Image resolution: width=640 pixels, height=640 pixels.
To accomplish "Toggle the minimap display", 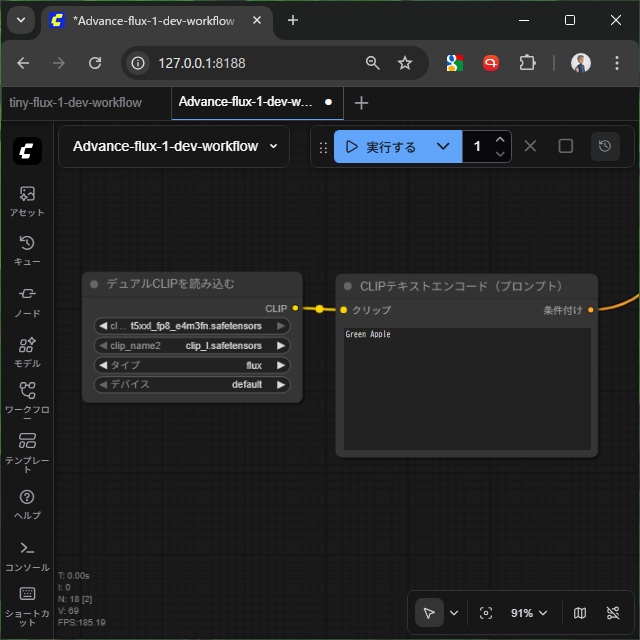I will pos(580,613).
